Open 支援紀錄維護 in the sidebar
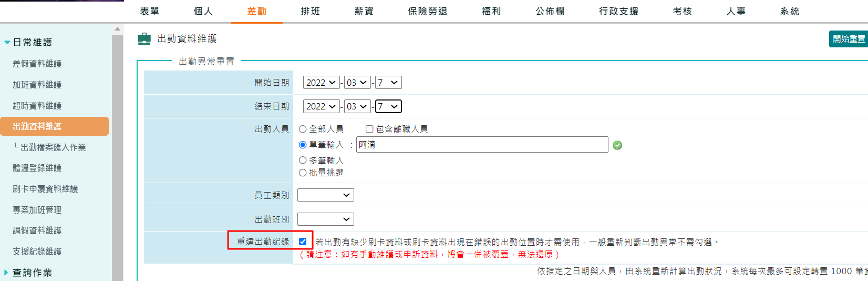 tap(37, 252)
